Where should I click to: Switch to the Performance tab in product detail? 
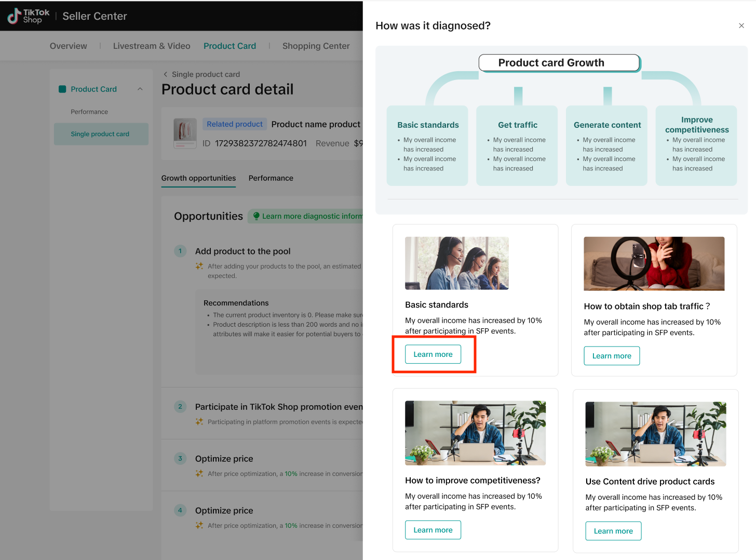tap(271, 178)
